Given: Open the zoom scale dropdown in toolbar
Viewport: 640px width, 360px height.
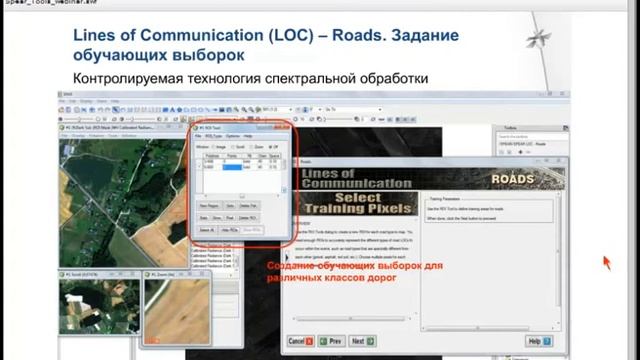Looking at the screenshot, I should (x=290, y=110).
